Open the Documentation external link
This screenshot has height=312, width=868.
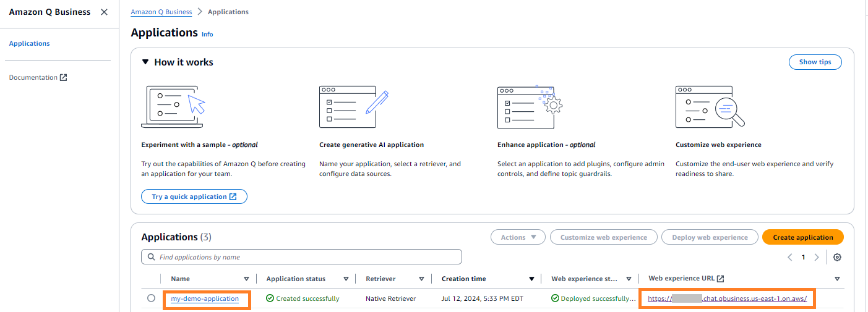pyautogui.click(x=38, y=77)
